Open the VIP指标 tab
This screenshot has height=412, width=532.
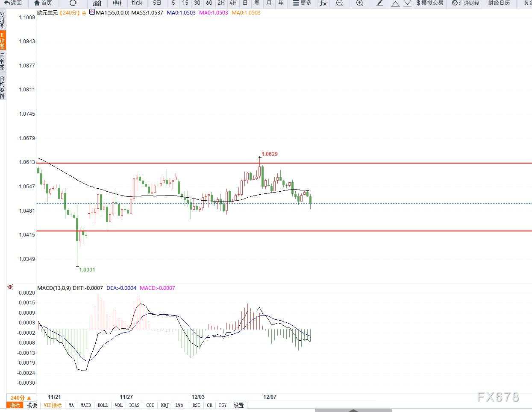point(53,405)
